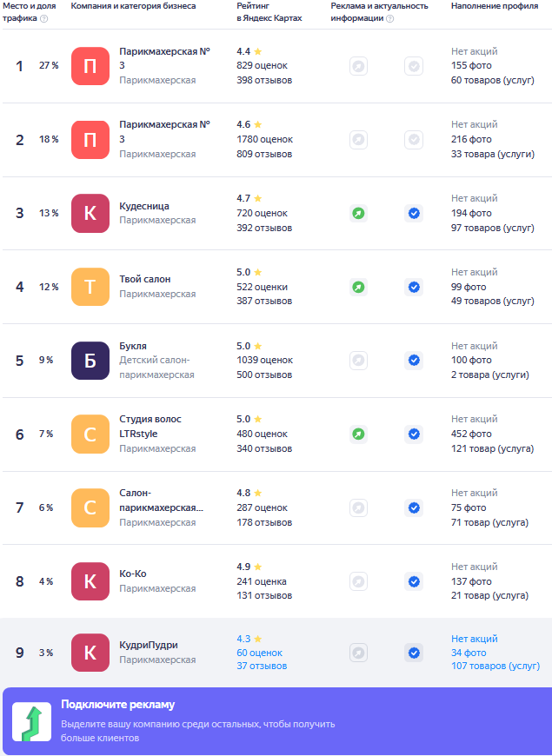Open the 107 товаров (услуг) link
Screen dimensions: 552x756
point(495,666)
